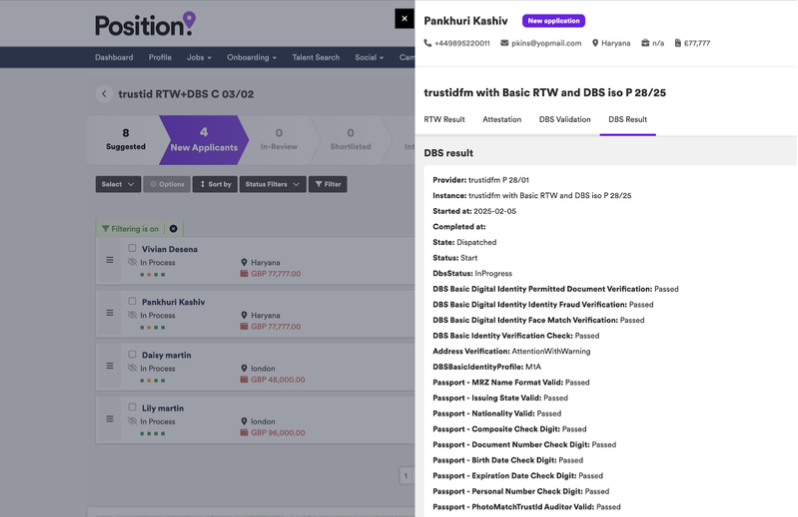Click the drag handle on Lily martin's row
Screen dimensions: 798x517
coord(111,420)
